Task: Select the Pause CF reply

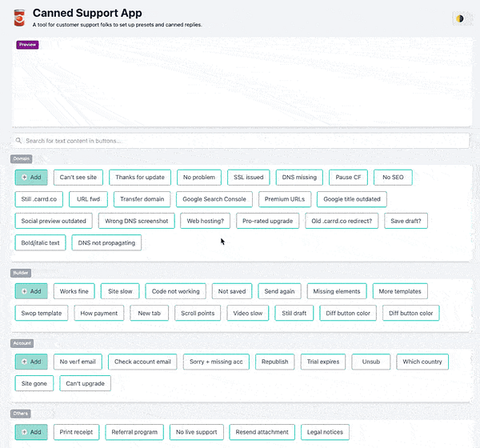Action: click(348, 178)
